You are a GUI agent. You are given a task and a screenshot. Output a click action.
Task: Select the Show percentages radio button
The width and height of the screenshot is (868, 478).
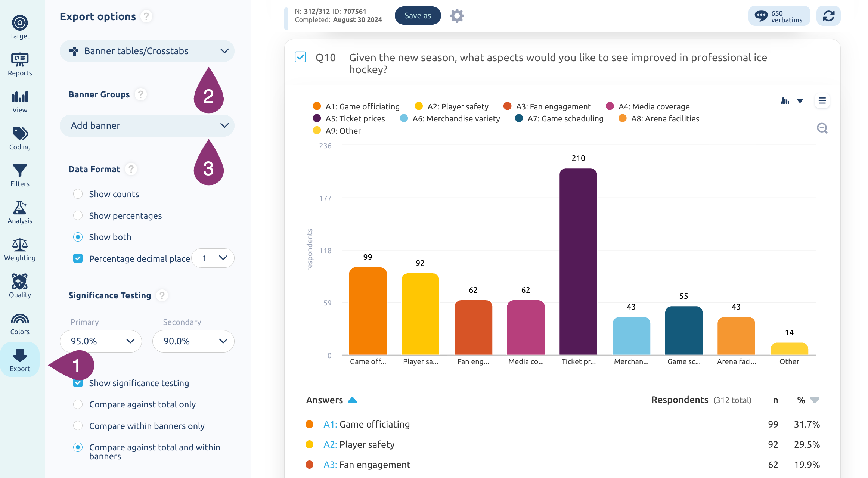coord(78,215)
